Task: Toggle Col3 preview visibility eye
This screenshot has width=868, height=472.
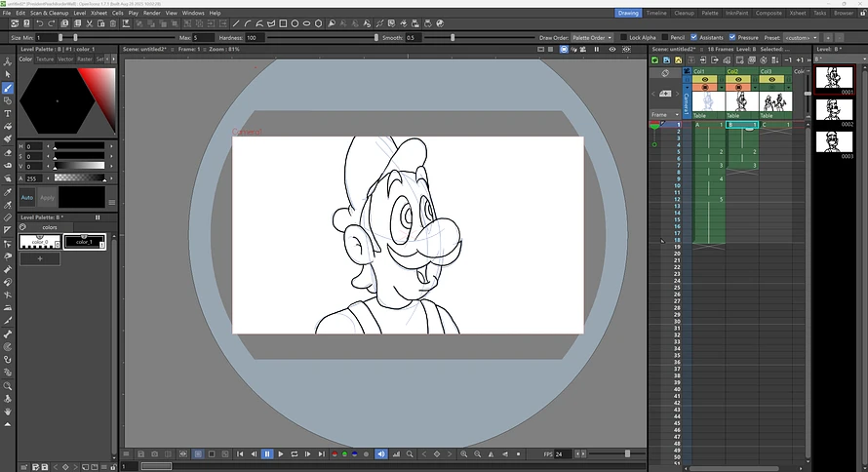Action: pos(771,80)
